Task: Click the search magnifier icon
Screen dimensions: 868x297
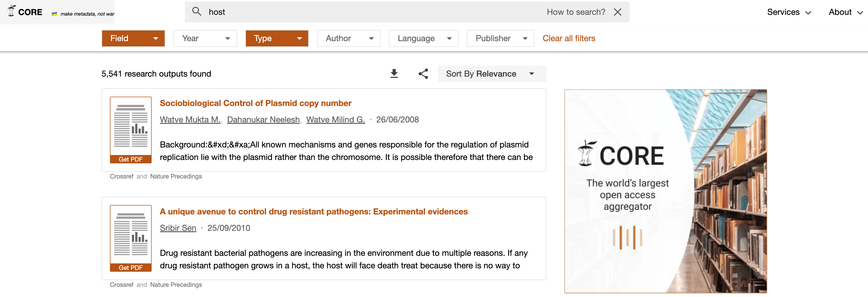Action: [196, 12]
